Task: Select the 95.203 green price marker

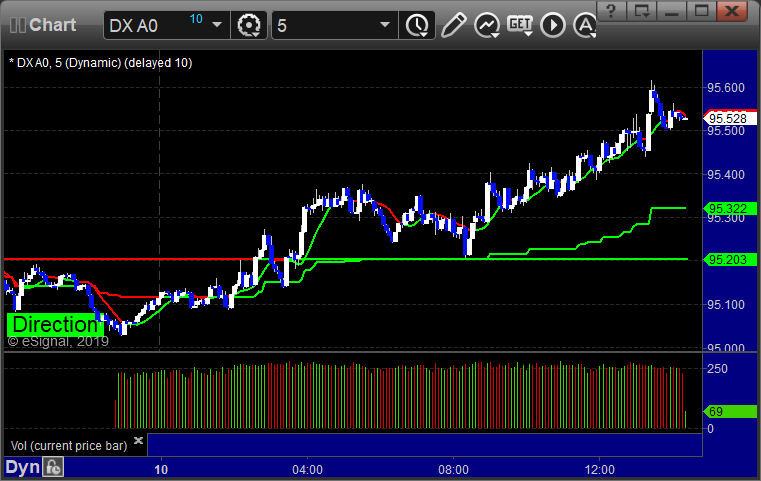Action: coord(730,260)
